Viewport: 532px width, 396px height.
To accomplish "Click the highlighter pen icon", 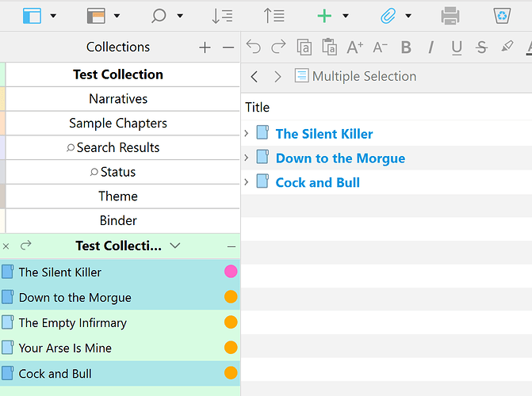I will [507, 48].
